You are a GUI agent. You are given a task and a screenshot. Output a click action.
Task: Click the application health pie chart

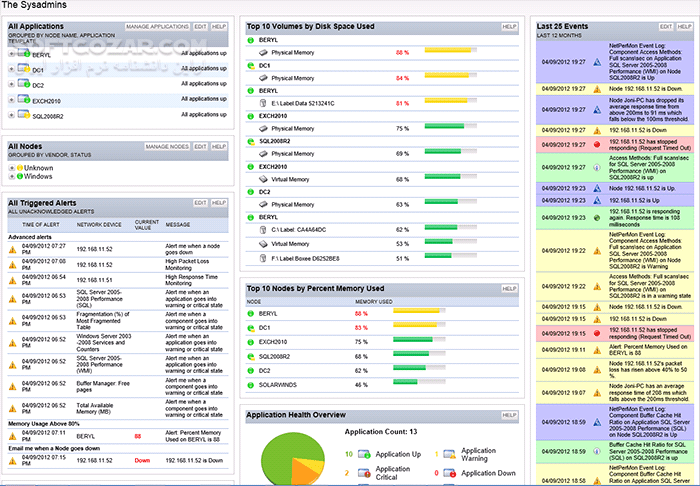click(294, 462)
